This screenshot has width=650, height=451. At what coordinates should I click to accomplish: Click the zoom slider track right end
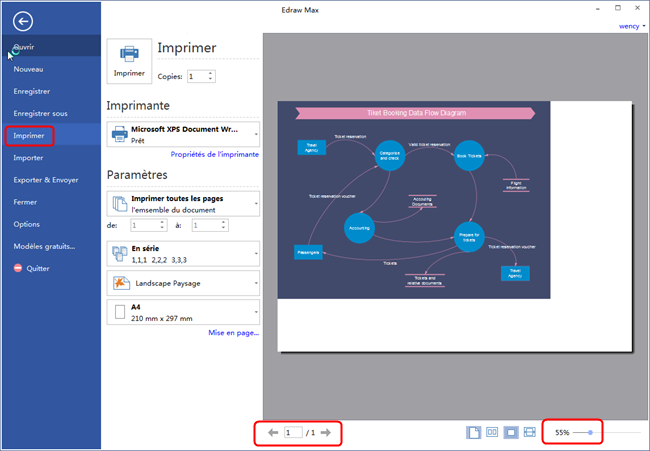click(x=638, y=432)
